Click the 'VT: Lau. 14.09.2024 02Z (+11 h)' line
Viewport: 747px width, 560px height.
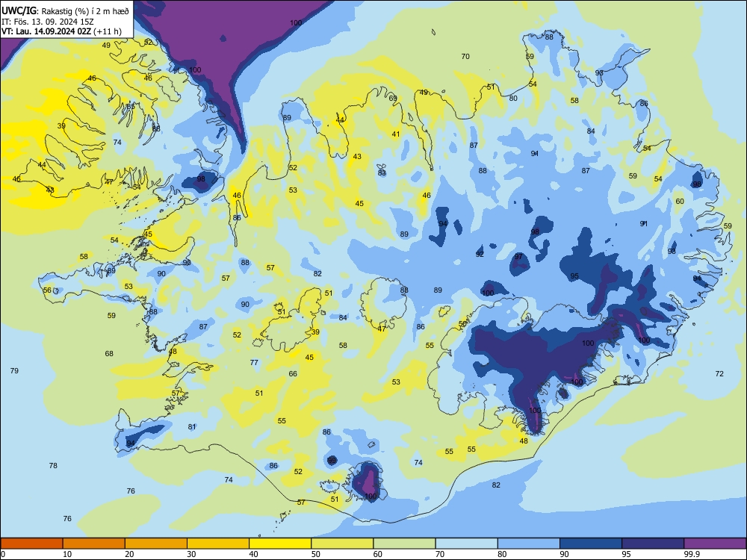click(x=61, y=31)
